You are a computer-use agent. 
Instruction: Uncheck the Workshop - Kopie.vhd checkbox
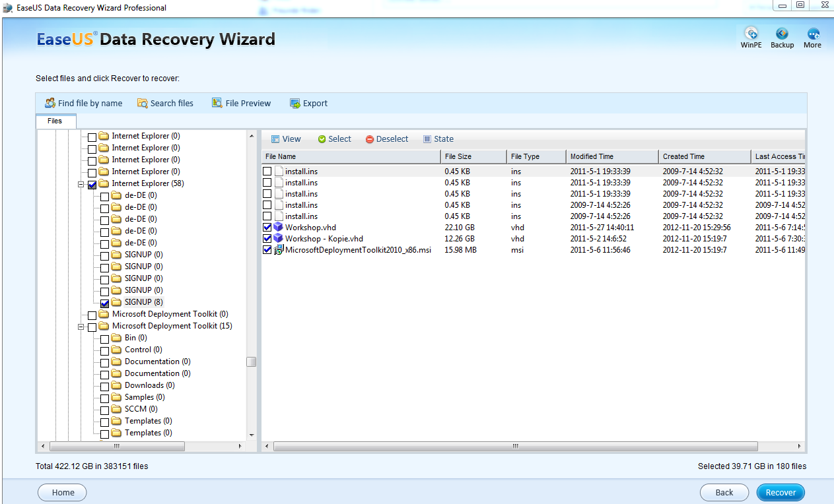(x=267, y=239)
